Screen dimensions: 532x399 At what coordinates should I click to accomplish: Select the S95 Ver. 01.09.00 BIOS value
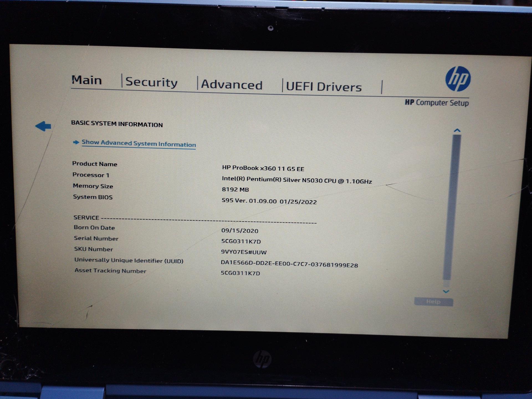[269, 201]
